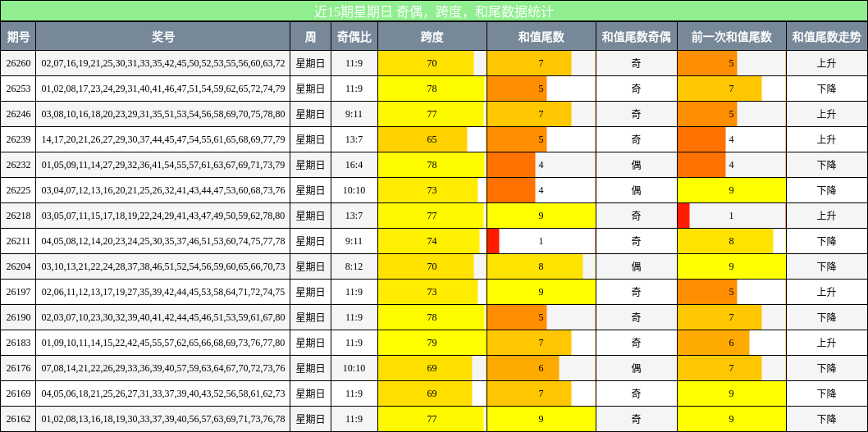868x432 pixels.
Task: Click span value 74 in row 26211
Action: (x=432, y=241)
